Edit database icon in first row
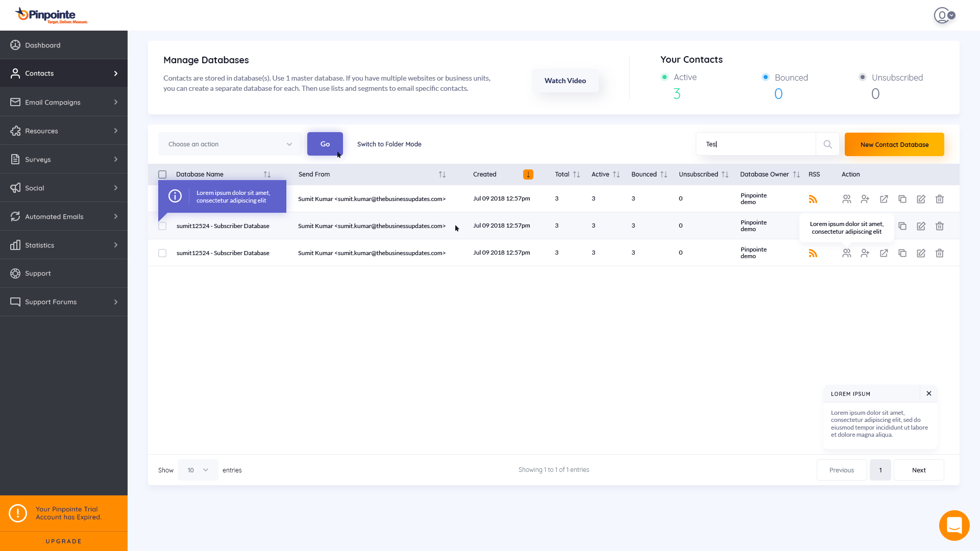Image resolution: width=980 pixels, height=551 pixels. tap(921, 199)
